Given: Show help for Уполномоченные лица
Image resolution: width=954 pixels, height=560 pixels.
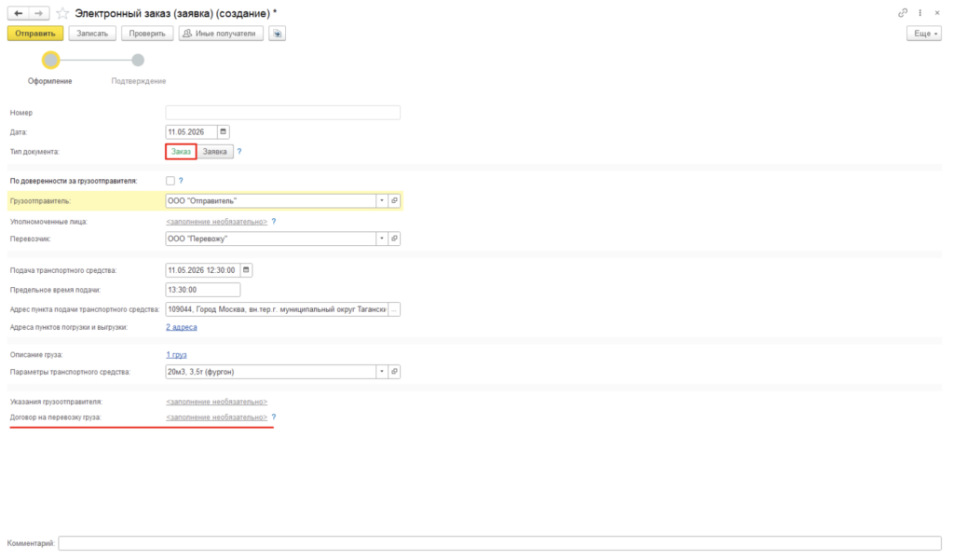Looking at the screenshot, I should [274, 222].
